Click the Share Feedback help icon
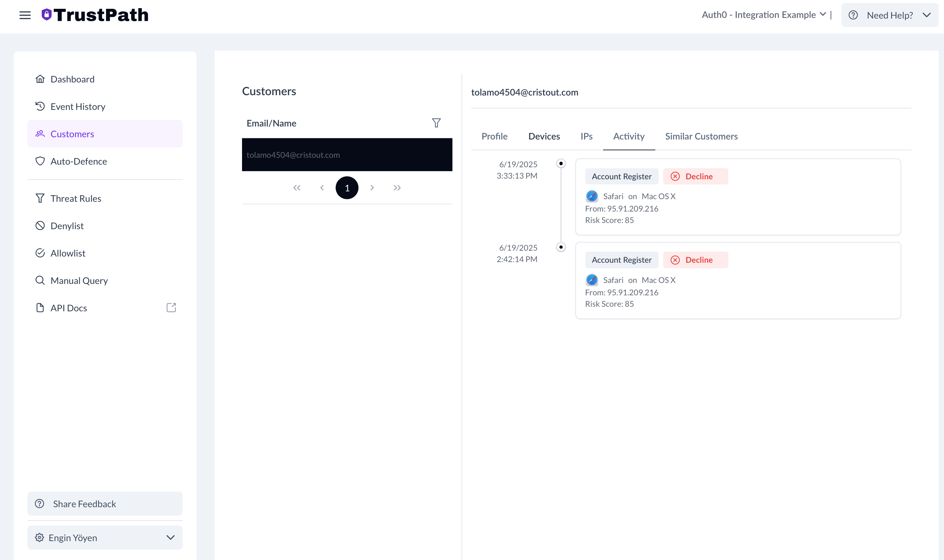 40,503
